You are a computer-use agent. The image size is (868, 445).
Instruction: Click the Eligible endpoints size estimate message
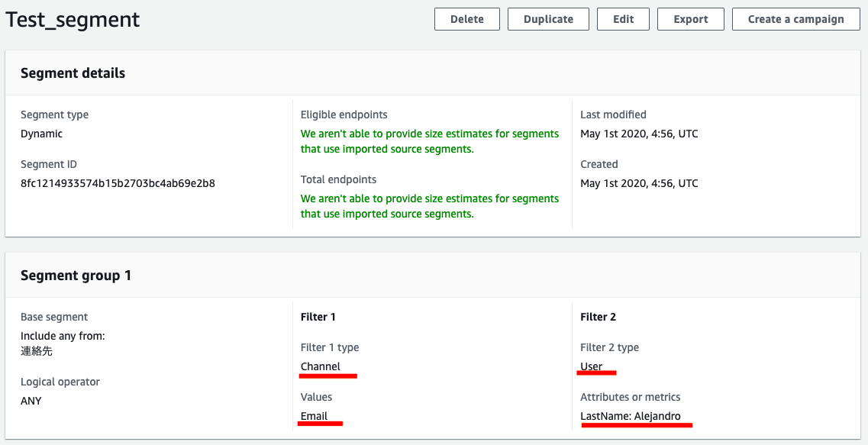click(429, 141)
